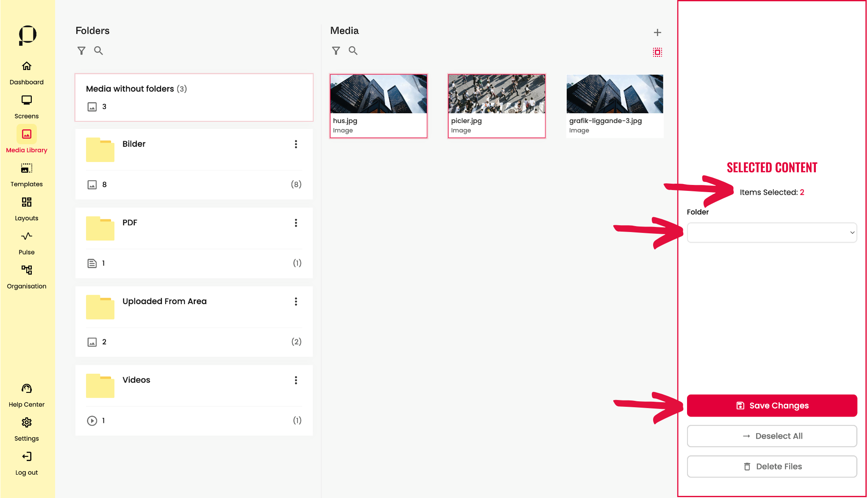
Task: Click the Media panel search icon
Action: 353,51
